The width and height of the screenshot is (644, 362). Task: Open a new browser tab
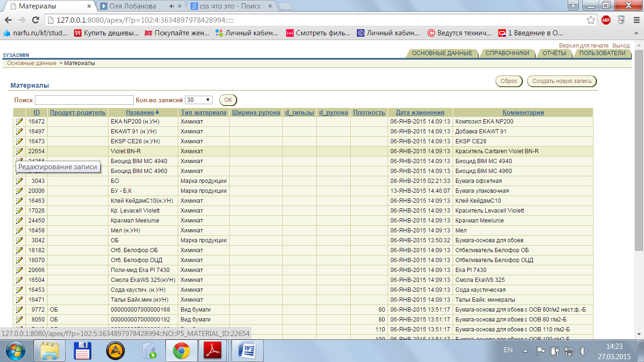286,7
